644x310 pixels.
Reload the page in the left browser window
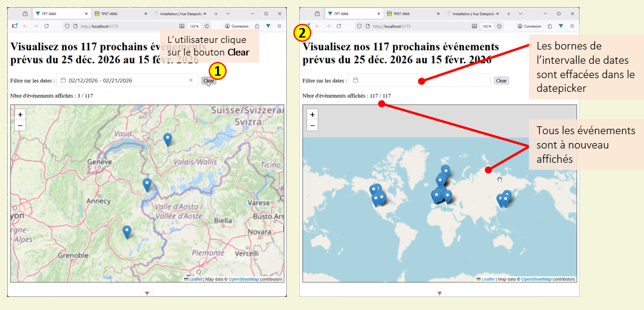coord(47,26)
